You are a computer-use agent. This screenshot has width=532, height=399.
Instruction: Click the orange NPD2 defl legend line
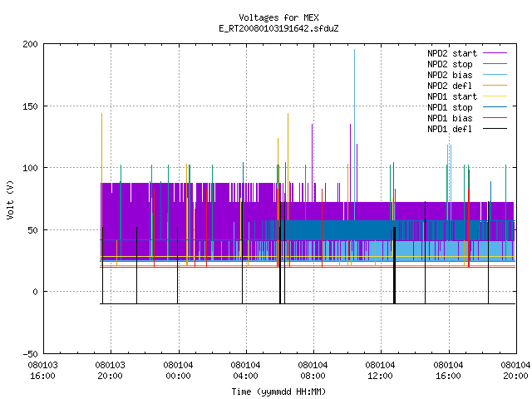495,86
